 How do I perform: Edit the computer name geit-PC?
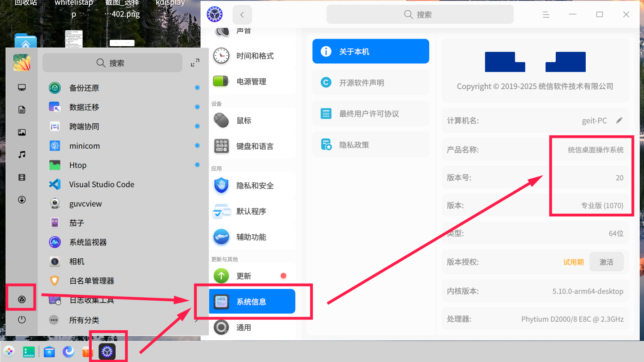coord(619,120)
